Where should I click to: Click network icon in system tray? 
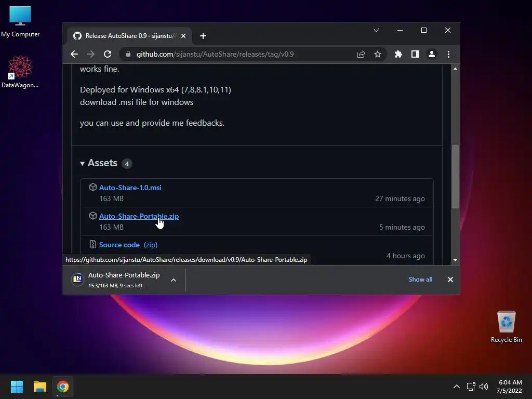click(471, 387)
